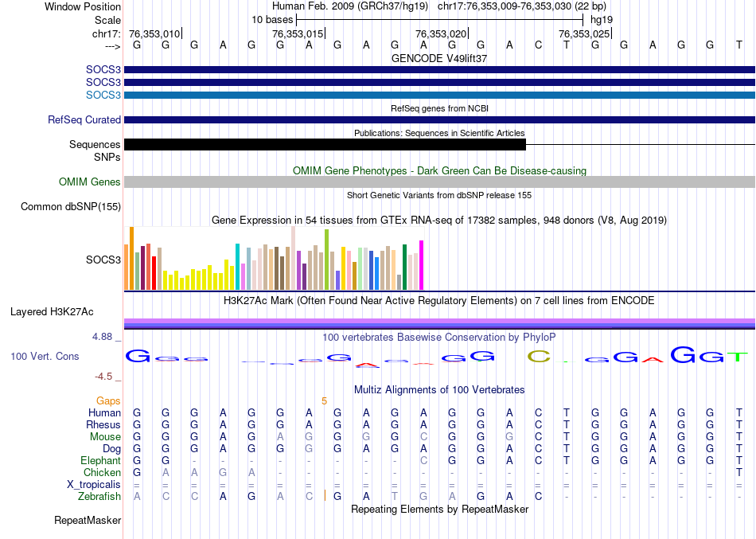Click Multiz Alignments of 100 Vertebrates title

click(439, 390)
